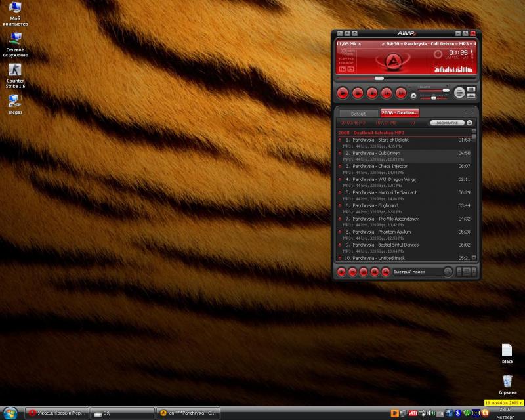Open the 'black' file on desktop

click(507, 353)
